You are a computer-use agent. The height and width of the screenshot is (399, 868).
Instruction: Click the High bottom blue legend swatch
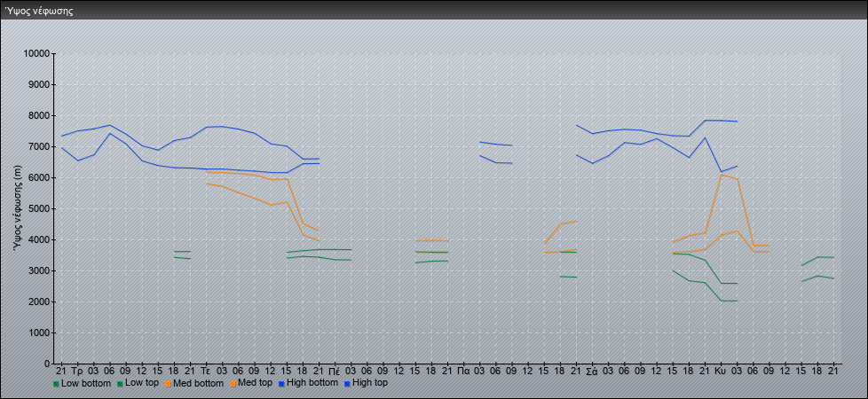(280, 383)
